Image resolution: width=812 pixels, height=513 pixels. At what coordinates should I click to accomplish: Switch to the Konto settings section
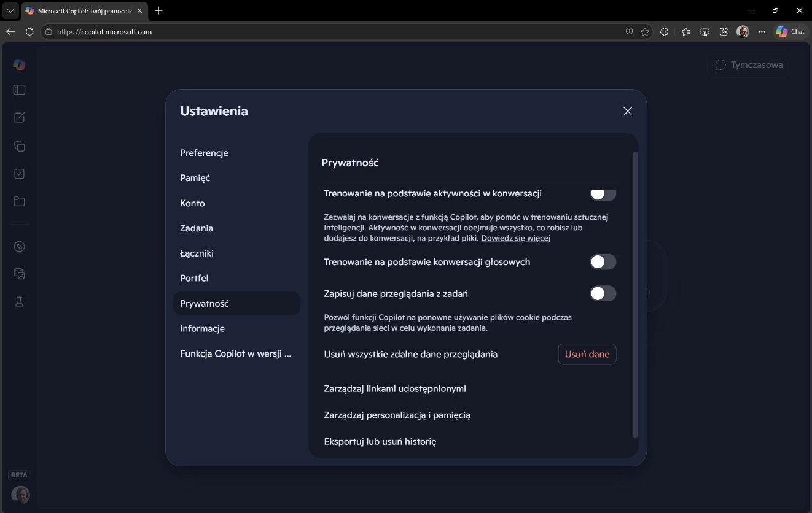[x=192, y=203]
